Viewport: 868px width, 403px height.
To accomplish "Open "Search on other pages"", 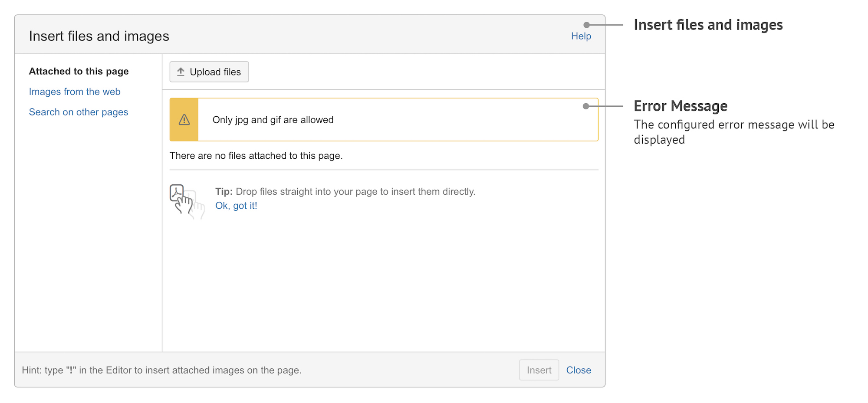I will 79,112.
